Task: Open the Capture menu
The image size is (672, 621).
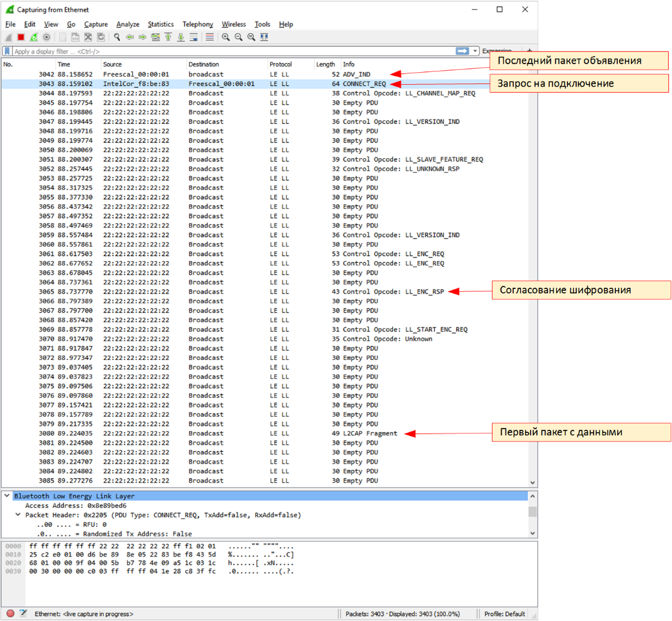Action: click(95, 24)
